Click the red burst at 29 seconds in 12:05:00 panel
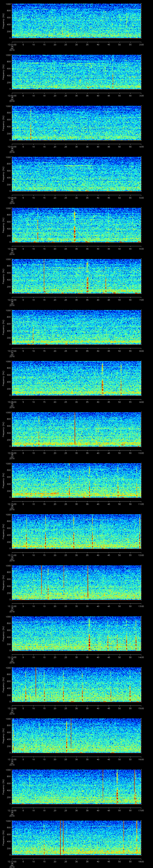Viewport: 153px width, 868px height. 75,226
